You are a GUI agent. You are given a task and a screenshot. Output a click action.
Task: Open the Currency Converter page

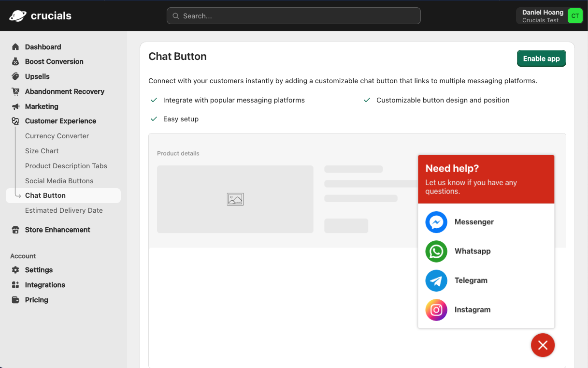pos(57,136)
